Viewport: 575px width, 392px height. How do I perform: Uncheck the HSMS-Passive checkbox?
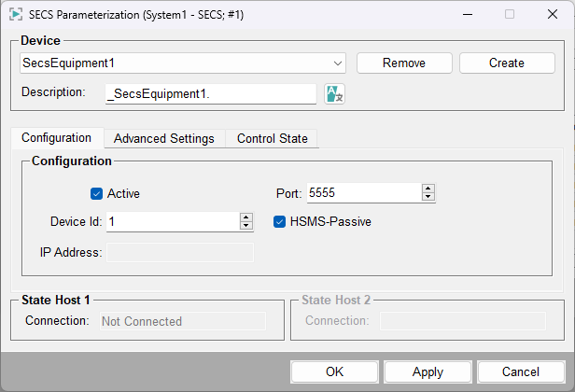click(x=279, y=222)
